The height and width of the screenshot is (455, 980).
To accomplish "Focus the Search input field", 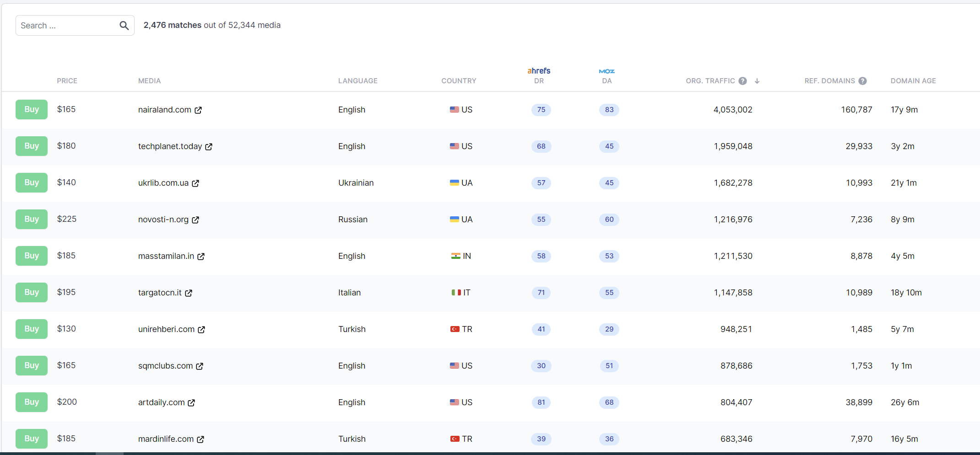I will (75, 26).
